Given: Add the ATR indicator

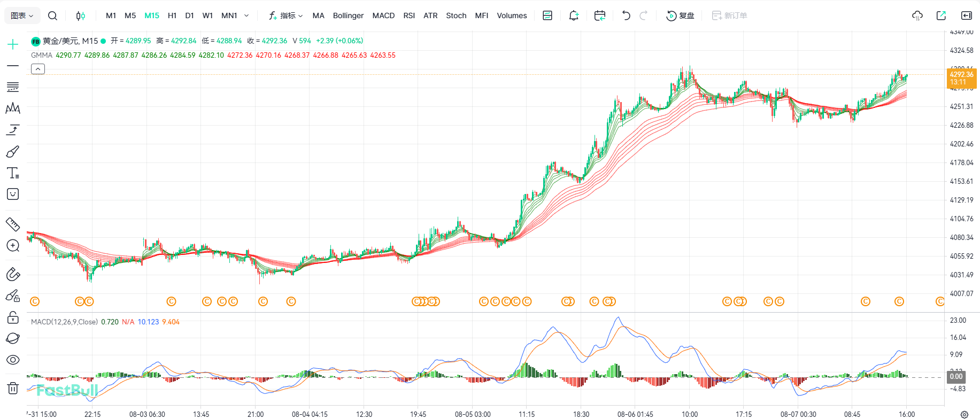Looking at the screenshot, I should pyautogui.click(x=430, y=15).
